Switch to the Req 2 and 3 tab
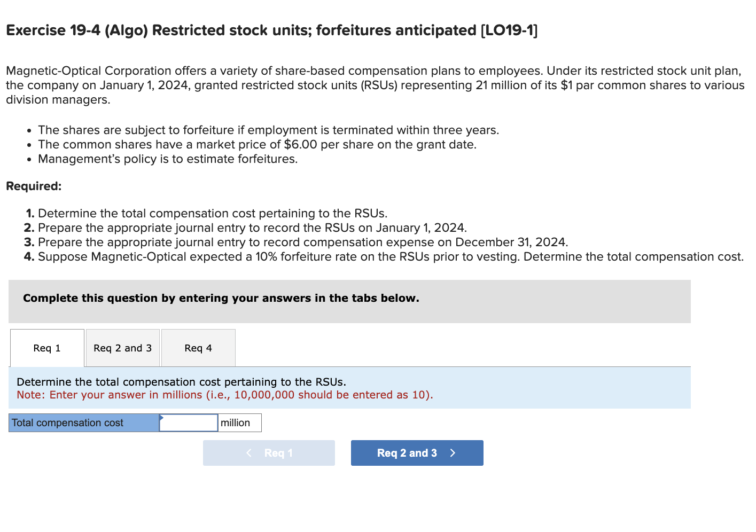The image size is (756, 532). pos(122,348)
